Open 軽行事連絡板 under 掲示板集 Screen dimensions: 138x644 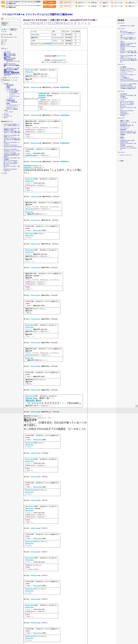(x=10, y=85)
